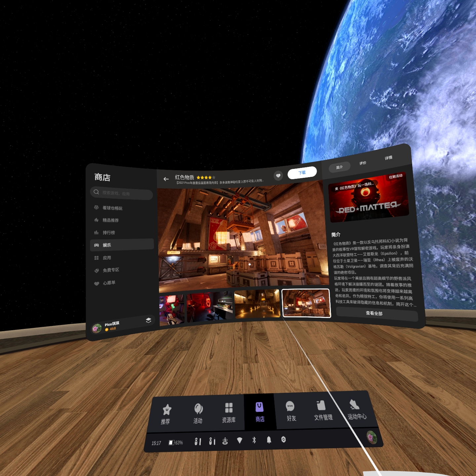
Task: Open 免费专区 in the sidebar
Action: (122, 270)
